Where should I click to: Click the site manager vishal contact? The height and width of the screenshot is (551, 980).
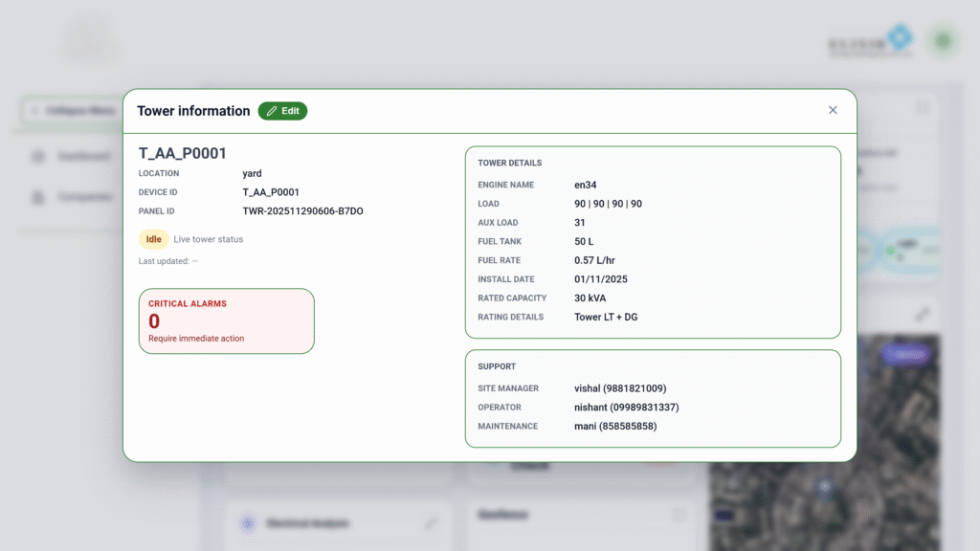[x=620, y=388]
